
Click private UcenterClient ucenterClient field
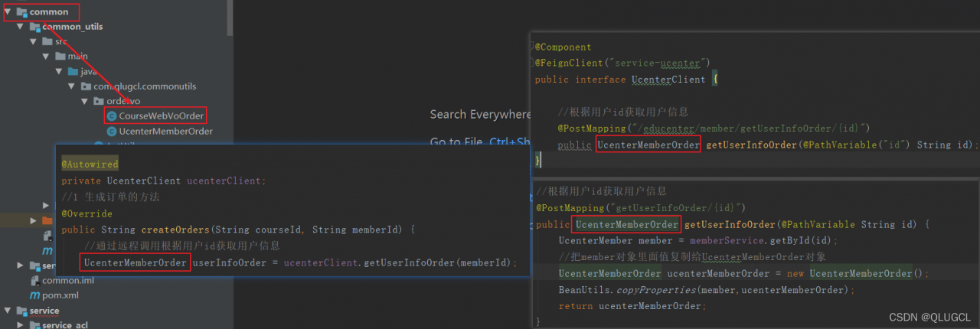pyautogui.click(x=164, y=181)
